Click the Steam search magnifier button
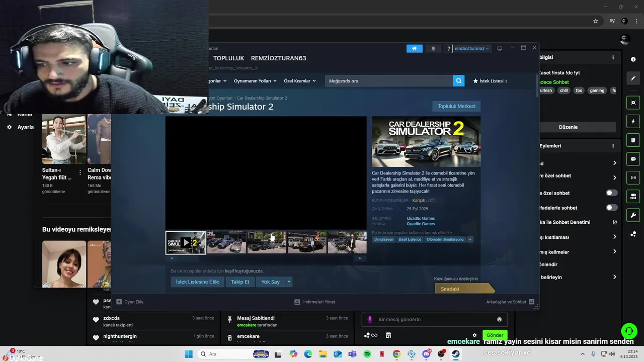 pos(458,80)
